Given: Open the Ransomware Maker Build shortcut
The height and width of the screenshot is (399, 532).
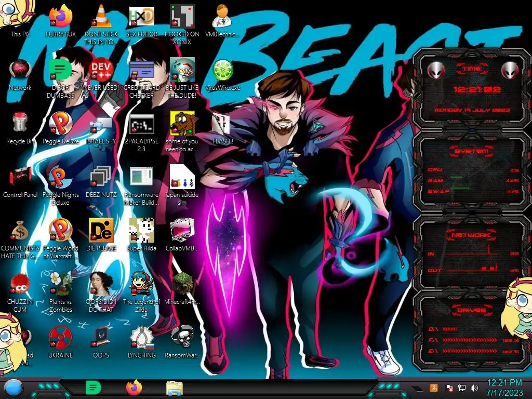Looking at the screenshot, I should click(141, 186).
